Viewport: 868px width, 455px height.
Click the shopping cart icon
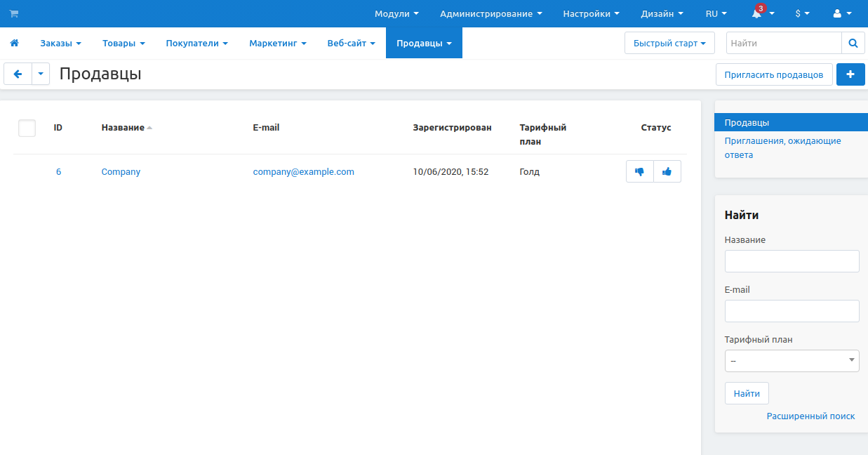pyautogui.click(x=14, y=13)
